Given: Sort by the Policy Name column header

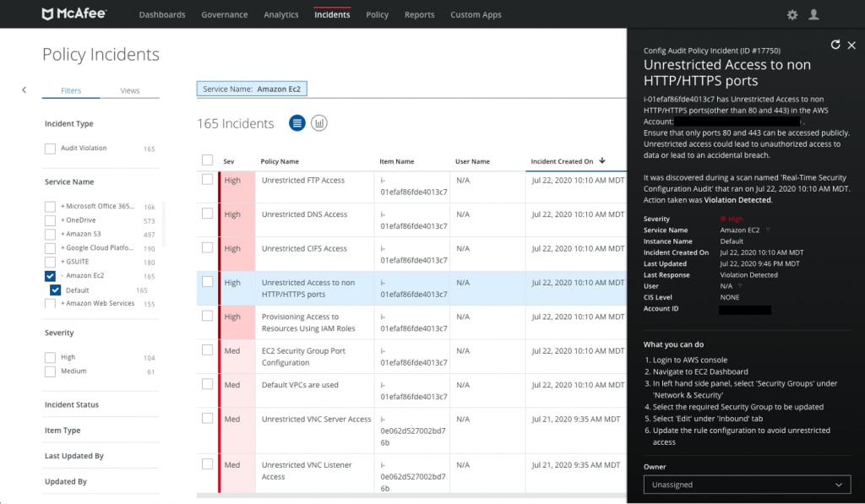Looking at the screenshot, I should click(x=280, y=161).
